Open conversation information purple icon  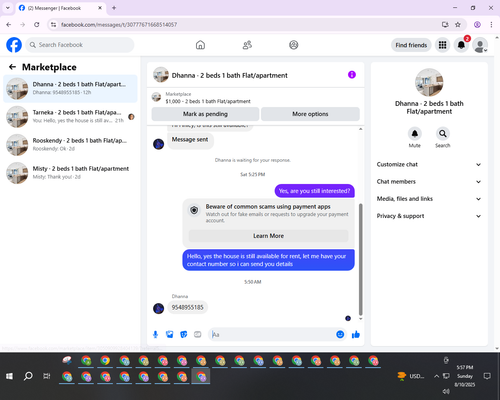(352, 75)
